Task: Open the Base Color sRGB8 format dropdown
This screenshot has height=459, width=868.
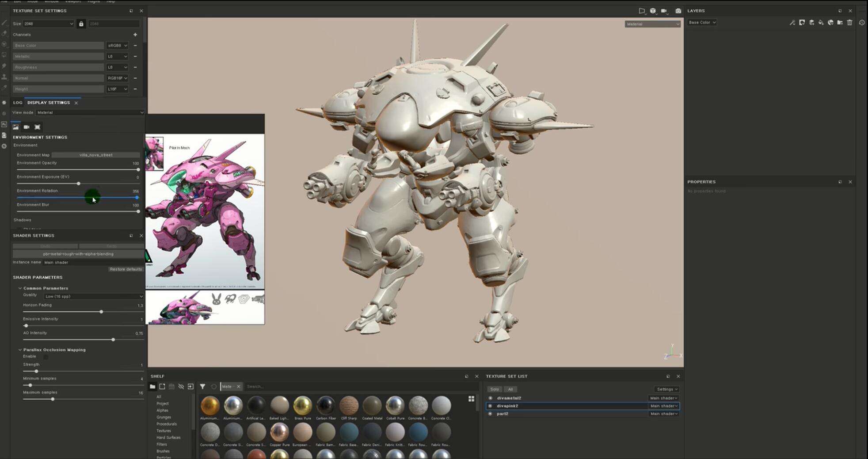Action: pos(117,46)
